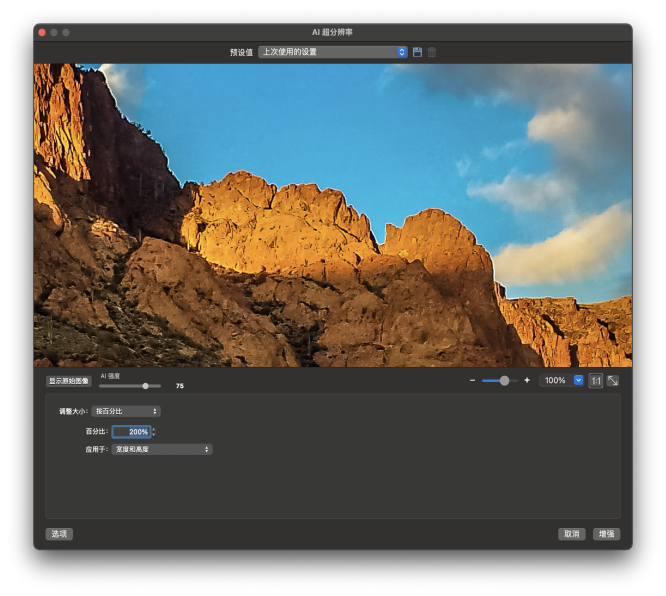
Task: Click the 增强 enhance button
Action: [x=606, y=534]
